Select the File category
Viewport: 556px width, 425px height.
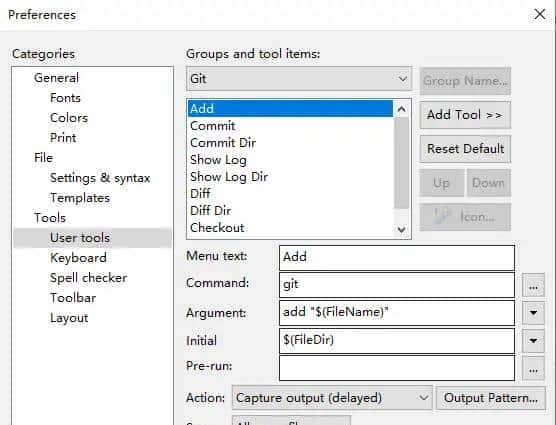click(43, 158)
